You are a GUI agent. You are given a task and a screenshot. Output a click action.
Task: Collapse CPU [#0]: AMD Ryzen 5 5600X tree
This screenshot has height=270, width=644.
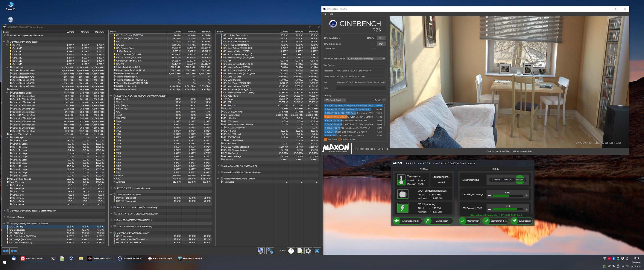point(4,42)
